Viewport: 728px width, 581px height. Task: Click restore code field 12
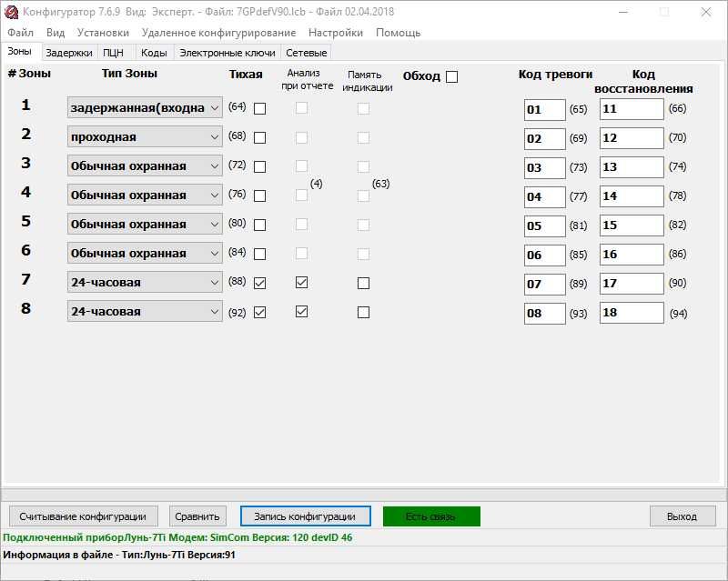(x=632, y=138)
